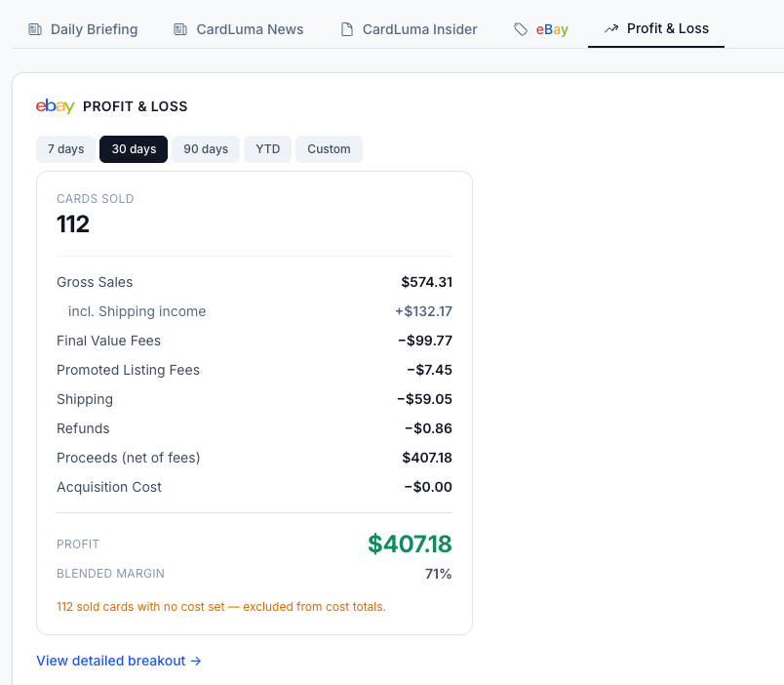The height and width of the screenshot is (685, 784).
Task: Click the Gross Sales label
Action: 95,282
